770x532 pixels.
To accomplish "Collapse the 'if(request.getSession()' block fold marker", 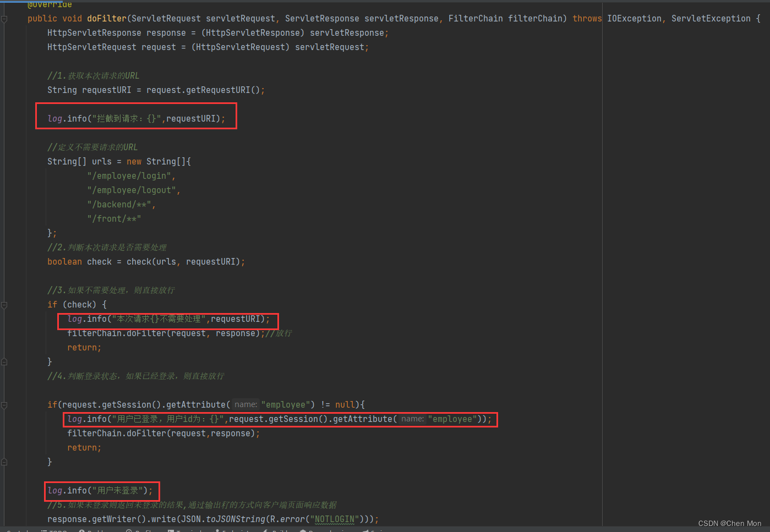I will click(4, 405).
